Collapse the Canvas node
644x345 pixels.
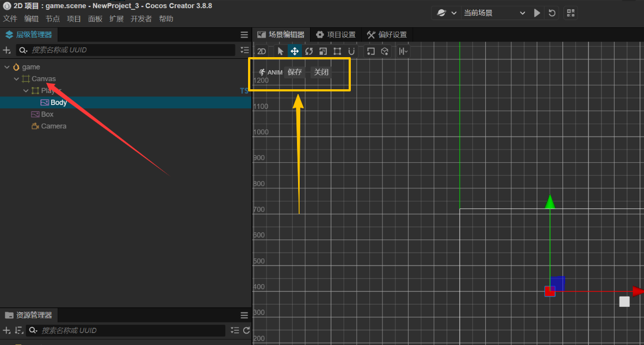pyautogui.click(x=16, y=79)
